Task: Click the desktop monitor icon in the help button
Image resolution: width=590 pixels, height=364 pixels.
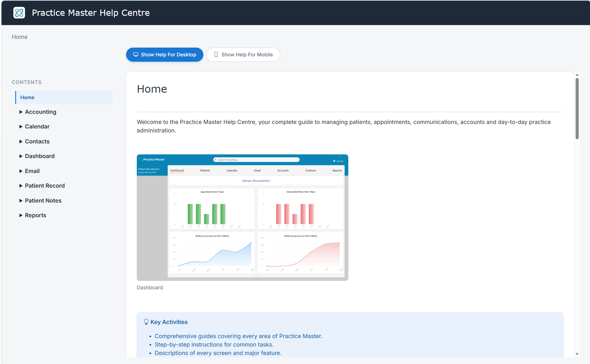Action: click(x=136, y=55)
